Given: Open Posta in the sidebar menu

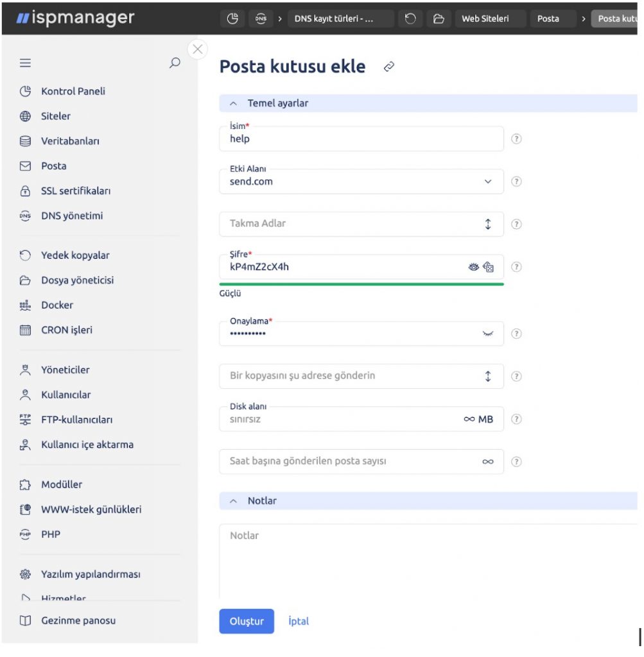Looking at the screenshot, I should coord(54,166).
